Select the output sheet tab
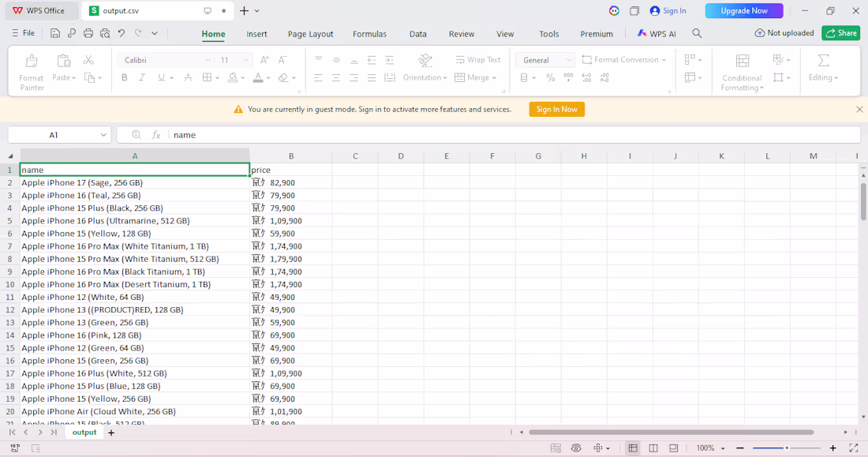 coord(84,432)
